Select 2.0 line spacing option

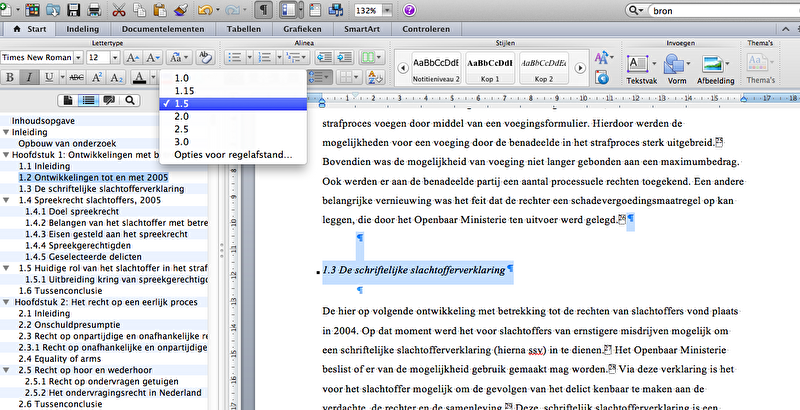point(181,116)
